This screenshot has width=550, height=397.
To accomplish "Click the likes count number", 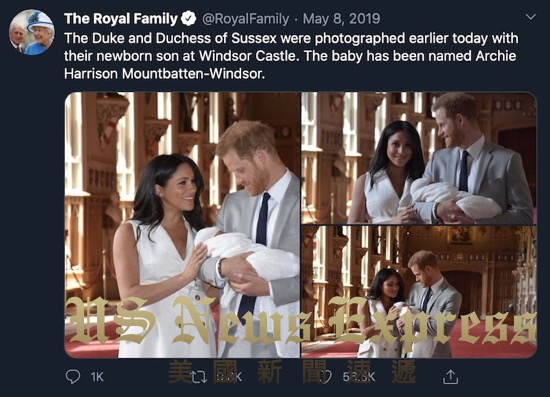I will point(359,377).
